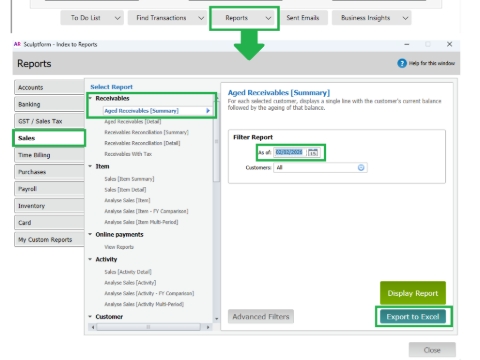Screen dimensions: 480x360
Task: Select Receivables Reconciliation [Summary] report
Action: pos(147,132)
